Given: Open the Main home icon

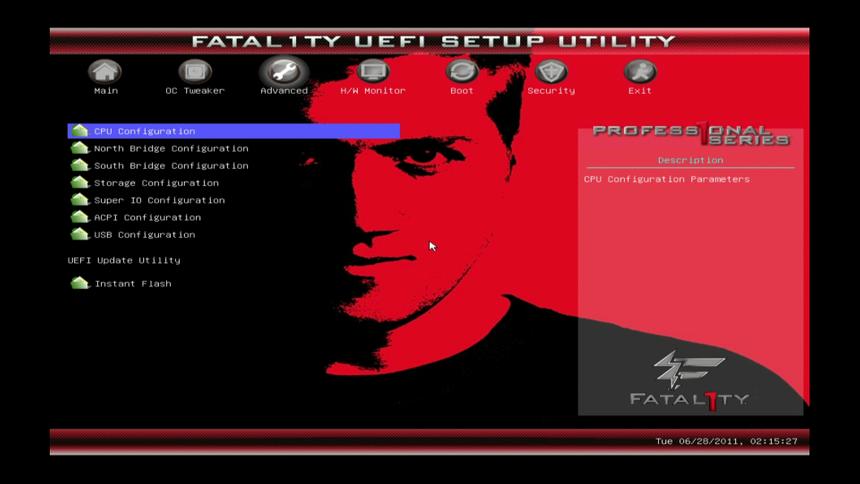Looking at the screenshot, I should 105,71.
